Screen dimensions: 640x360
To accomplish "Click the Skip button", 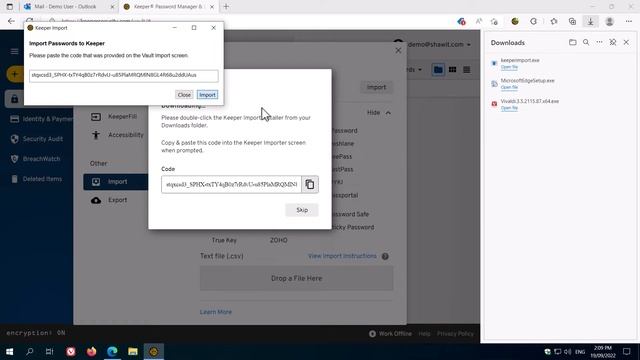I will [302, 210].
